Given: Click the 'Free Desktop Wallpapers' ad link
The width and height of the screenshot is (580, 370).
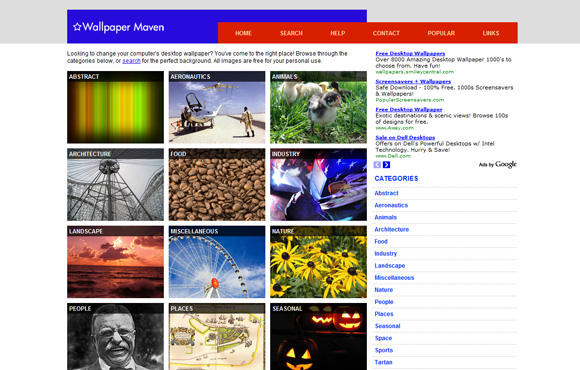Looking at the screenshot, I should (x=410, y=53).
